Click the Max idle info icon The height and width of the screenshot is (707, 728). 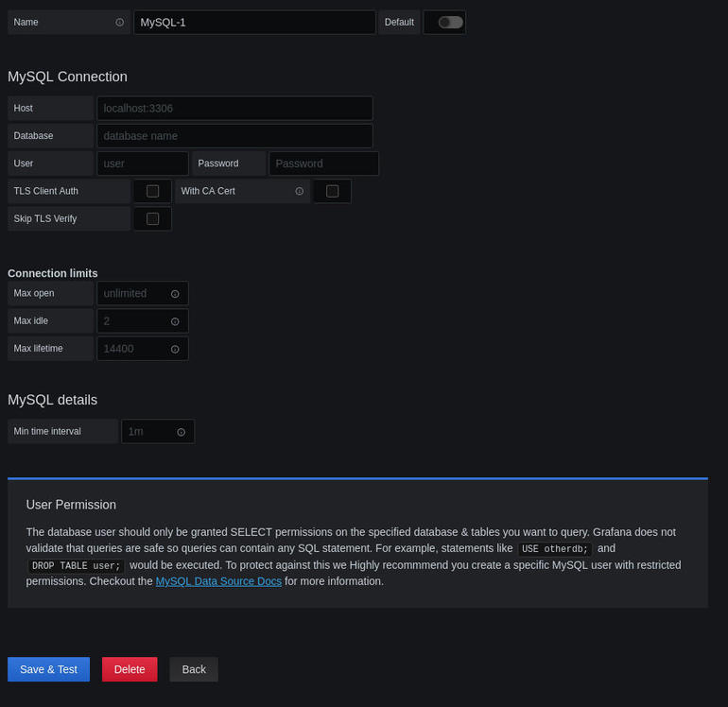coord(175,321)
